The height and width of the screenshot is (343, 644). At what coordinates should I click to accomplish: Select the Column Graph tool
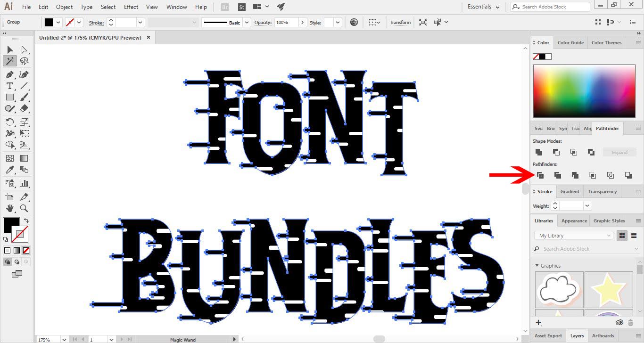24,183
